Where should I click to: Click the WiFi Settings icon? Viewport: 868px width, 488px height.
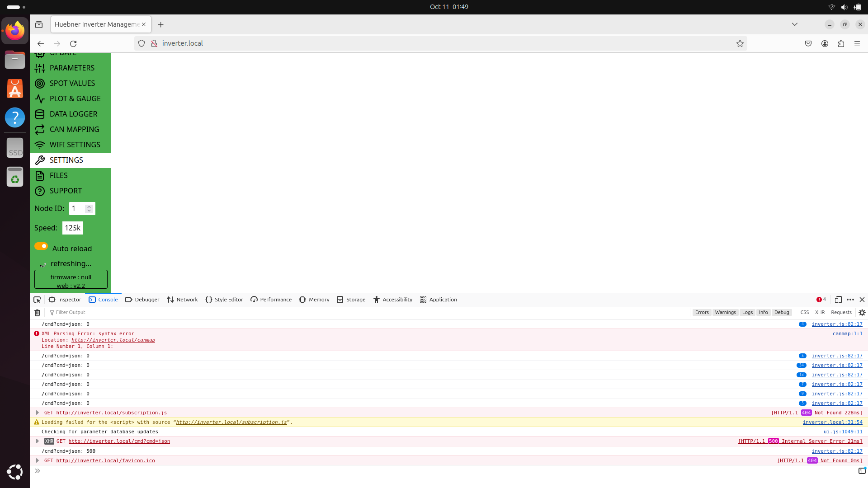click(40, 145)
